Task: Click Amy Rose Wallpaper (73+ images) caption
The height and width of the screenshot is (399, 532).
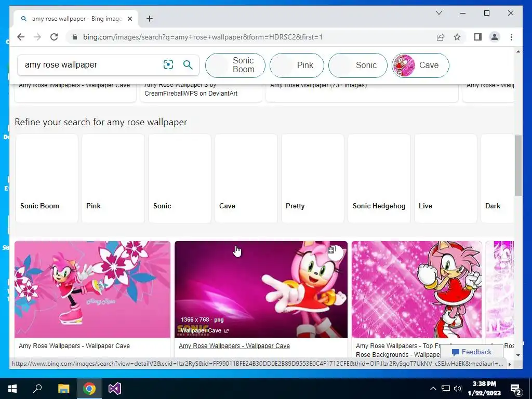Action: 318,85
